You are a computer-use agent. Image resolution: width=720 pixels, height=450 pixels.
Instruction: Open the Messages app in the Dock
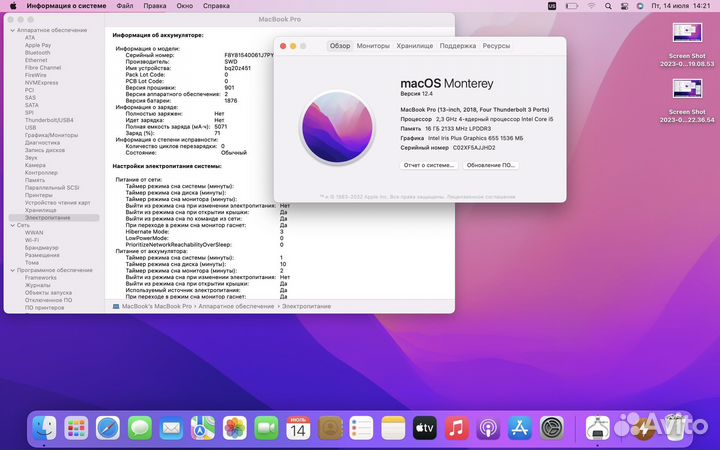click(140, 428)
